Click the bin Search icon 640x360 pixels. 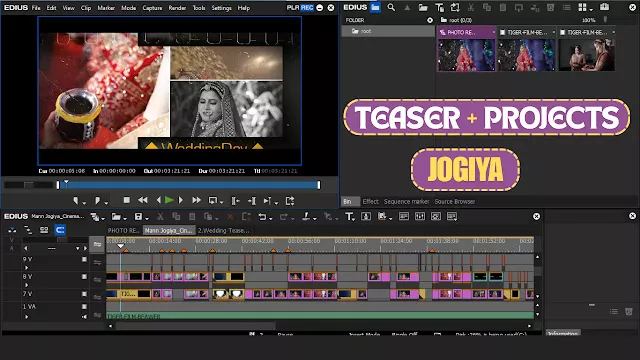pos(391,7)
